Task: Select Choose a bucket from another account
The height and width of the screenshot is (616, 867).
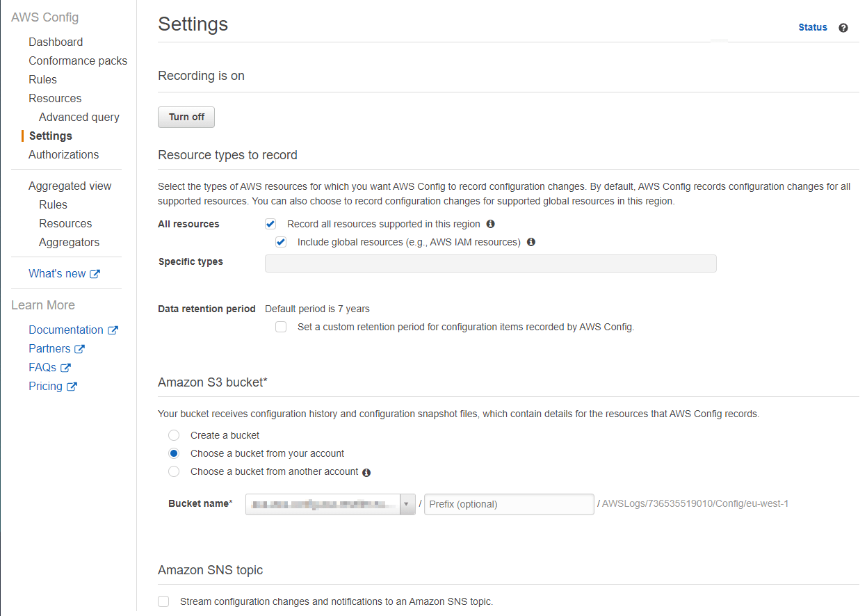Action: 174,471
